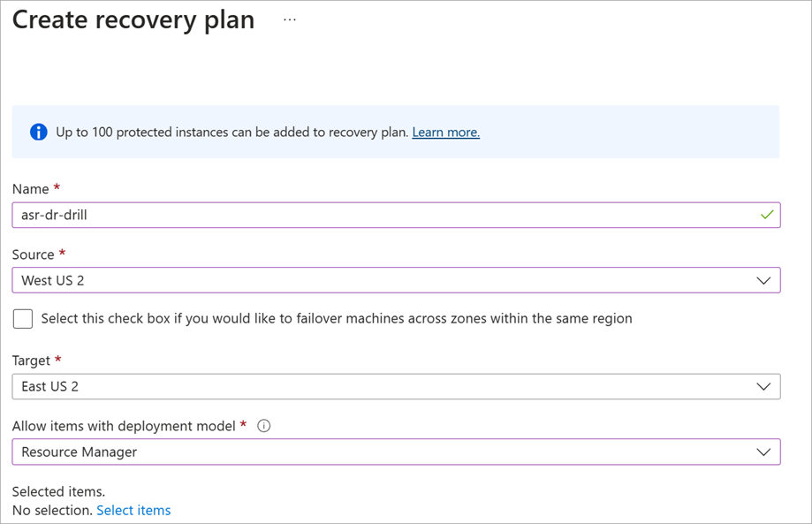Click the blue info icon in the banner
Image resolution: width=812 pixels, height=524 pixels.
38,132
